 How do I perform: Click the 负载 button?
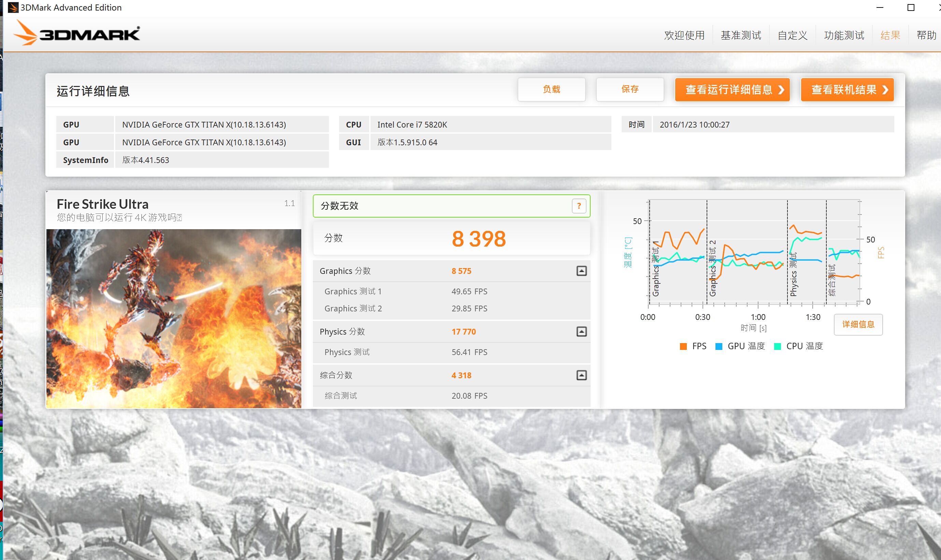pyautogui.click(x=551, y=89)
